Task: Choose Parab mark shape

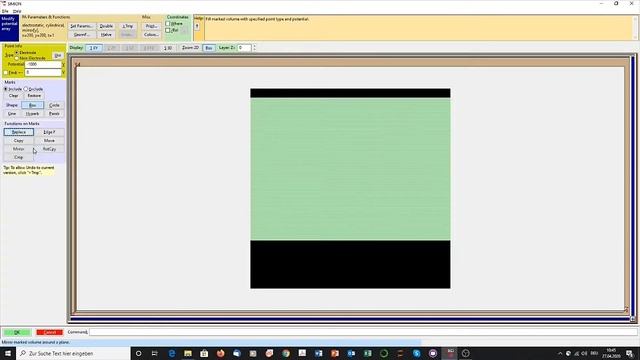Action: click(x=54, y=114)
